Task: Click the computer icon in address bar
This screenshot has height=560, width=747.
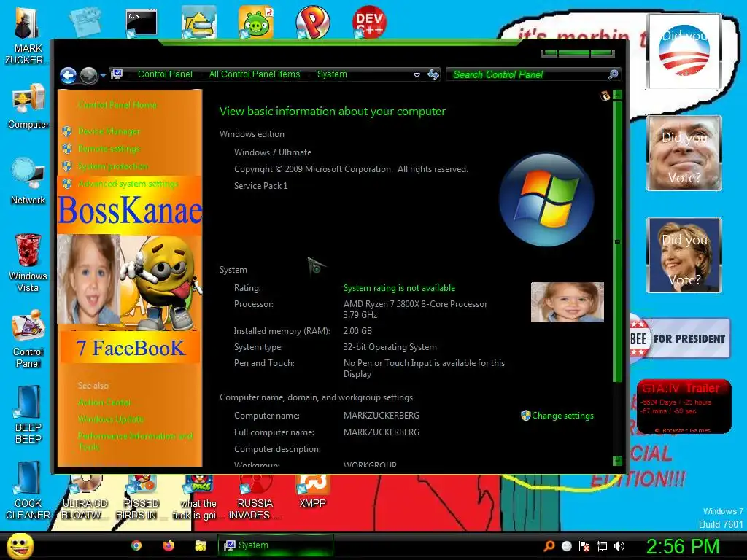Action: 117,74
